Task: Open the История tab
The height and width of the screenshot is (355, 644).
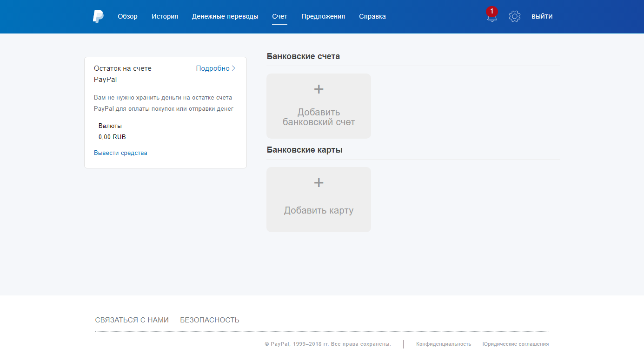Action: tap(165, 16)
